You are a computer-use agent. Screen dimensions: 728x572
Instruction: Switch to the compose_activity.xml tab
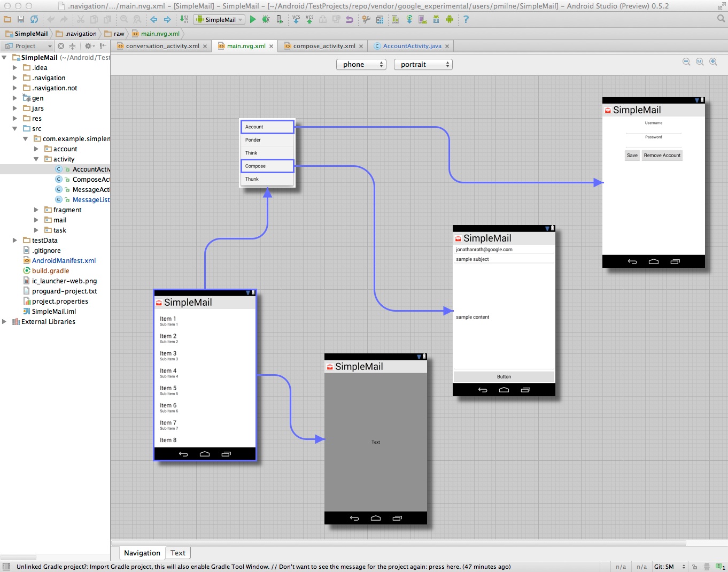click(324, 46)
